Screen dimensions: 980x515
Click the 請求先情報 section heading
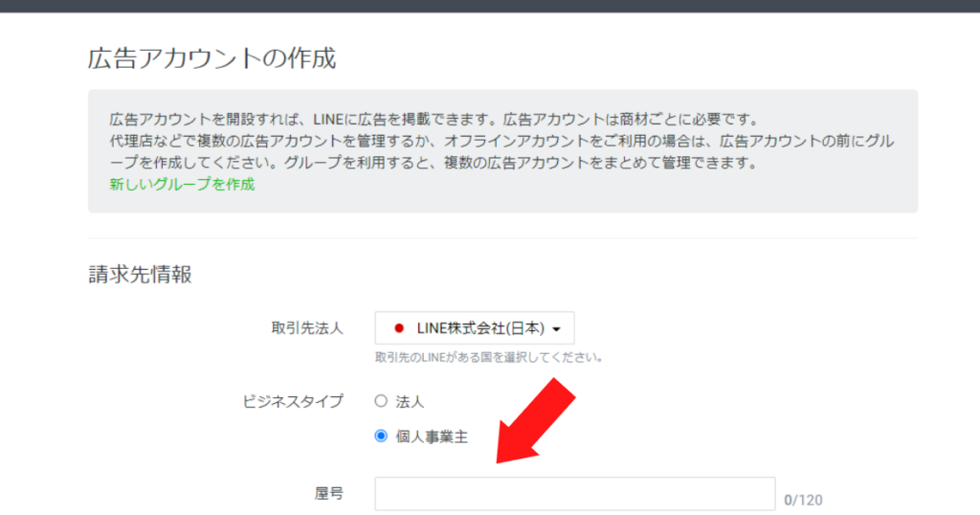(x=140, y=275)
